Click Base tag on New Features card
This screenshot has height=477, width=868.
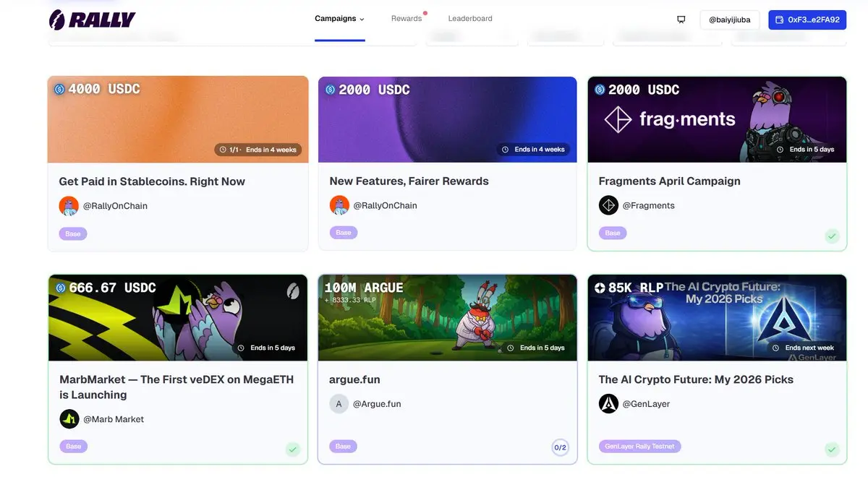(344, 233)
